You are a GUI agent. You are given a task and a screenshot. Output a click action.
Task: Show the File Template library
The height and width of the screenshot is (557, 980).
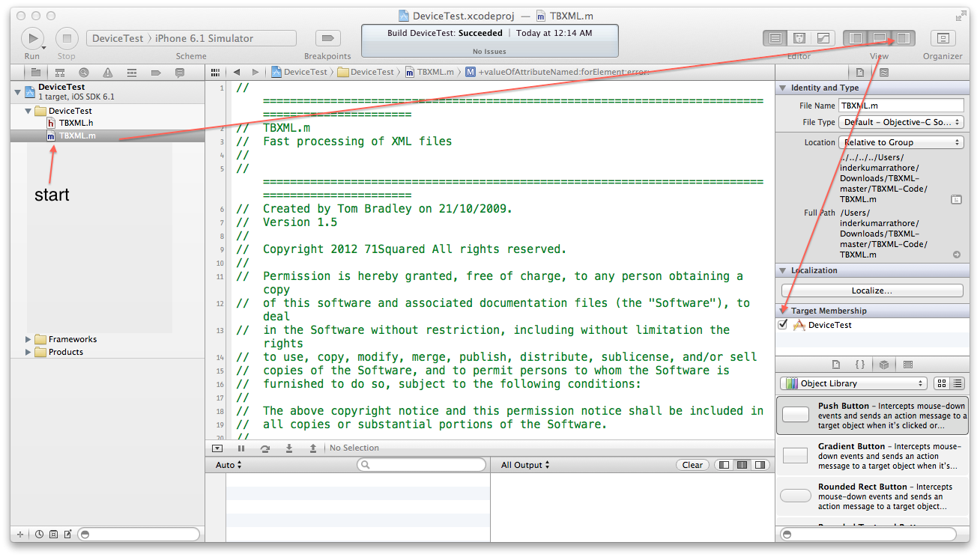point(836,365)
